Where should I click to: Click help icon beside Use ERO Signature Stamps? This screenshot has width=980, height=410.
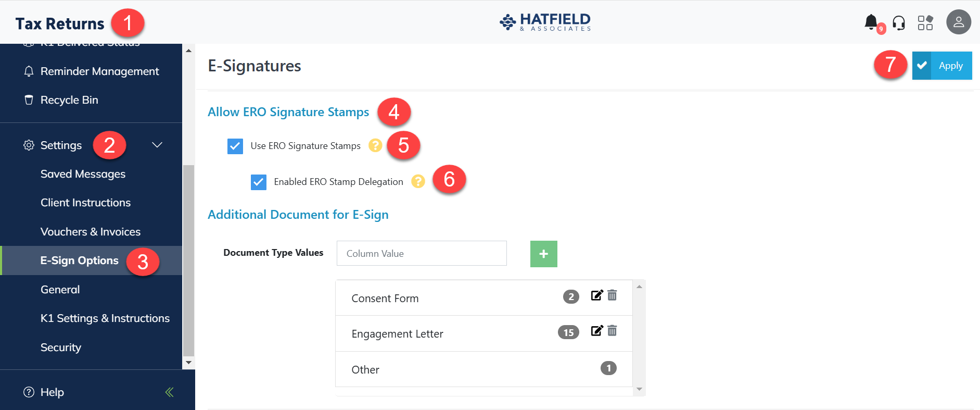[x=375, y=145]
